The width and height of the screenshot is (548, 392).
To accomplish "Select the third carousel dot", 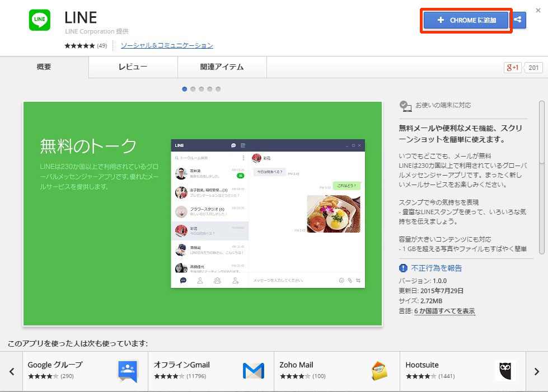I will 202,89.
